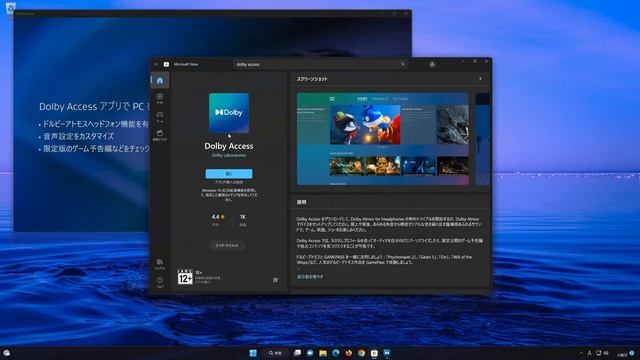
Task: Click the Dolby Access window headline text
Action: (x=94, y=107)
